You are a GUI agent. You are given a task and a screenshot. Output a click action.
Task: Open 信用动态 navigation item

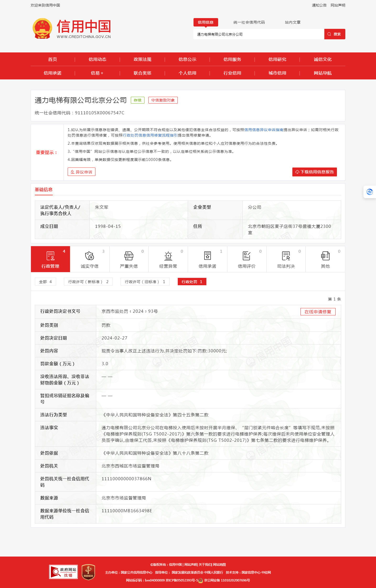pyautogui.click(x=97, y=59)
